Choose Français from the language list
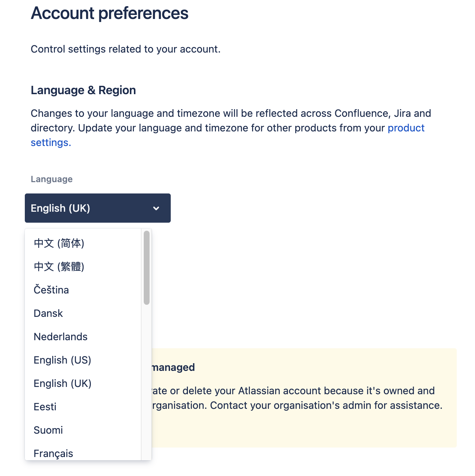 tap(53, 453)
